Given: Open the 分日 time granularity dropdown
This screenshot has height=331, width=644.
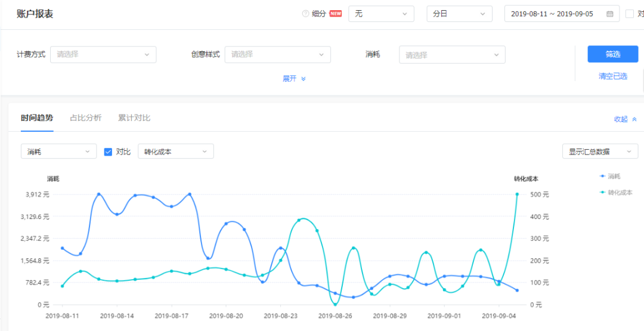Looking at the screenshot, I should pos(459,14).
